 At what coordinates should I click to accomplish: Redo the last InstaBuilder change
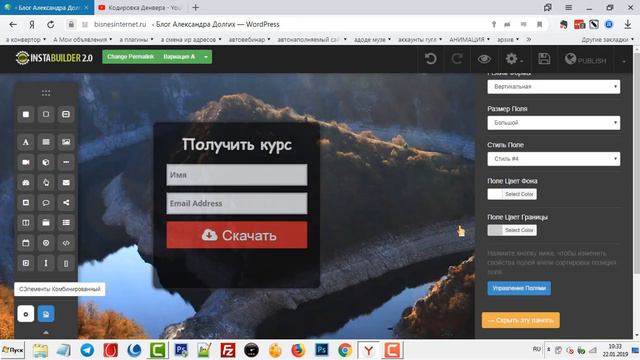457,59
